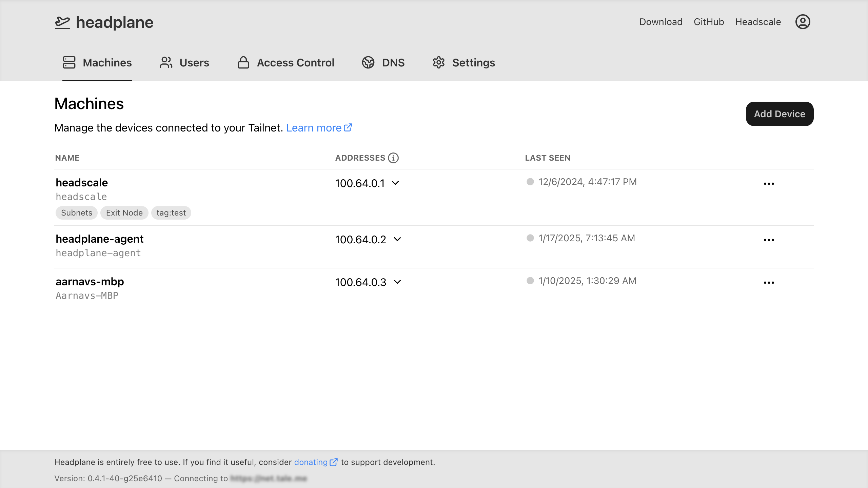Expand addresses dropdown for 100.64.0.2

tap(397, 240)
